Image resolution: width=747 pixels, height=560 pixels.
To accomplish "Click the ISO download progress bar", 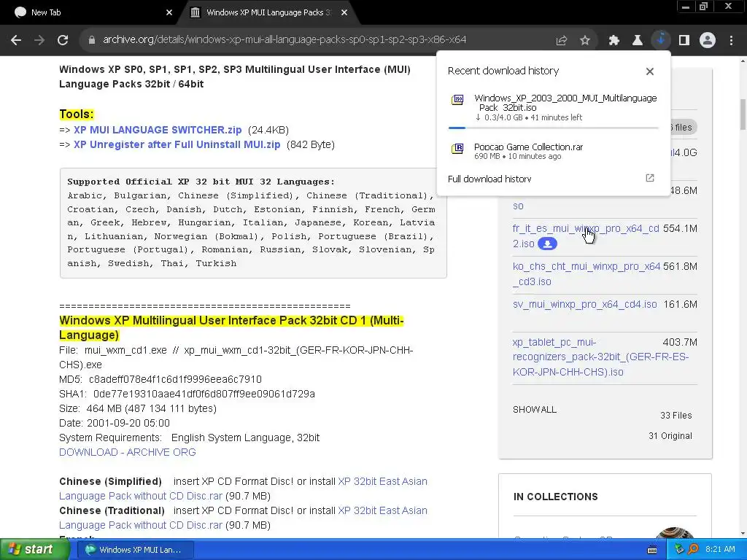I will pyautogui.click(x=553, y=128).
